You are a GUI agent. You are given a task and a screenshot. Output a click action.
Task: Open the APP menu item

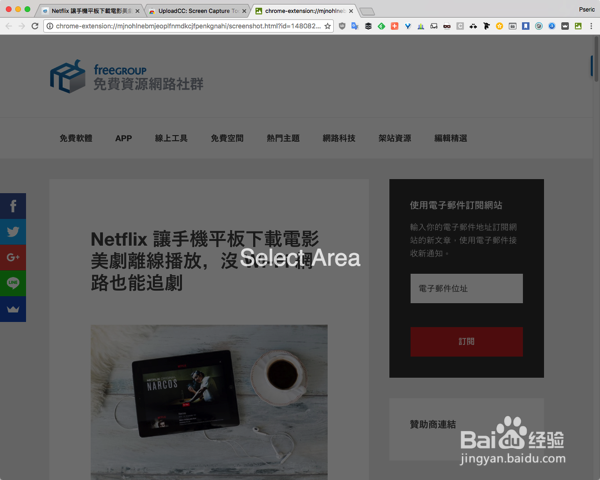[x=124, y=138]
